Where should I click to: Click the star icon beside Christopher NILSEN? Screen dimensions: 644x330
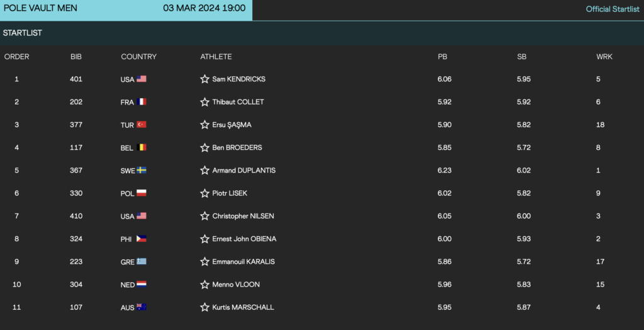click(x=204, y=216)
